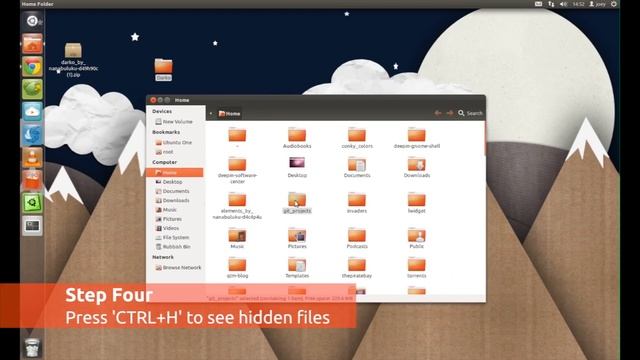This screenshot has height=360, width=640.
Task: Select the Music folder in the file grid
Action: click(x=237, y=238)
